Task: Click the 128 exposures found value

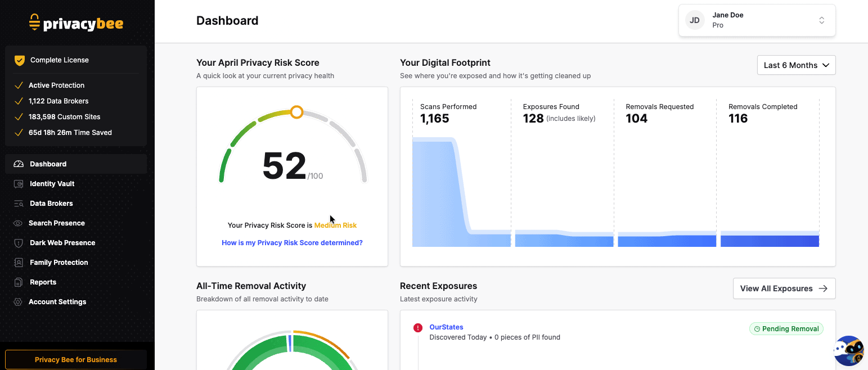Action: tap(533, 119)
